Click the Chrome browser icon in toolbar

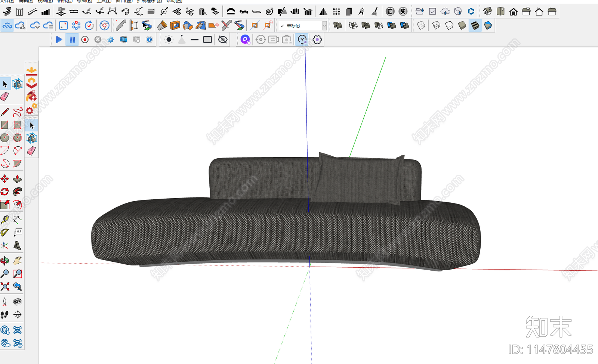click(105, 25)
